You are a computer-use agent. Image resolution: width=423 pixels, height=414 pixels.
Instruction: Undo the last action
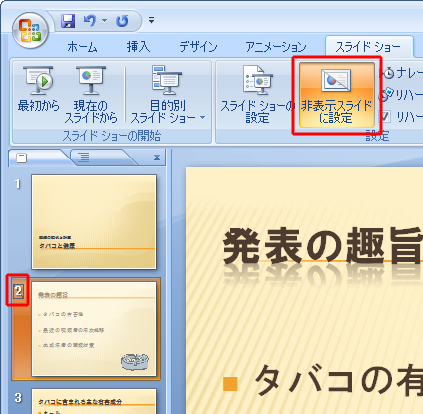(x=90, y=21)
